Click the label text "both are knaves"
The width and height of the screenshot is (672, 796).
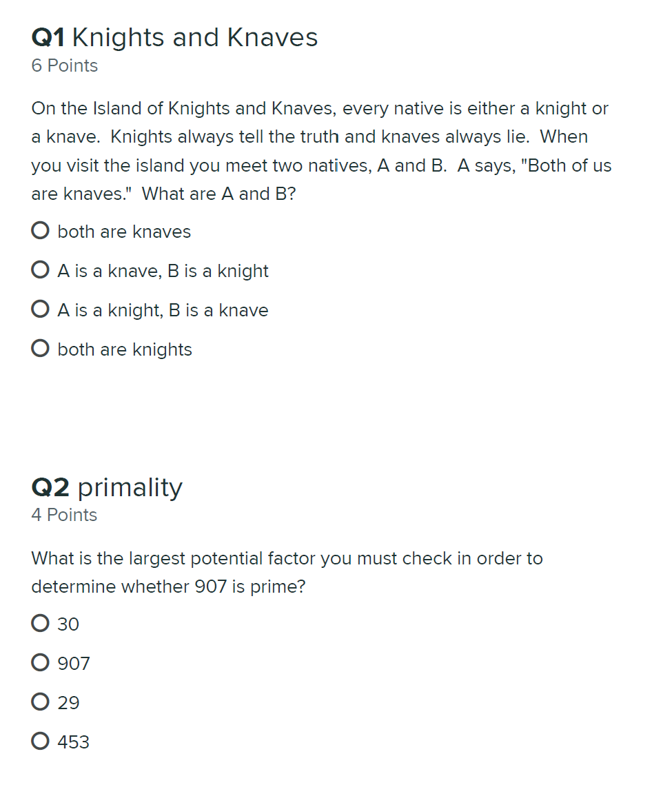(123, 232)
